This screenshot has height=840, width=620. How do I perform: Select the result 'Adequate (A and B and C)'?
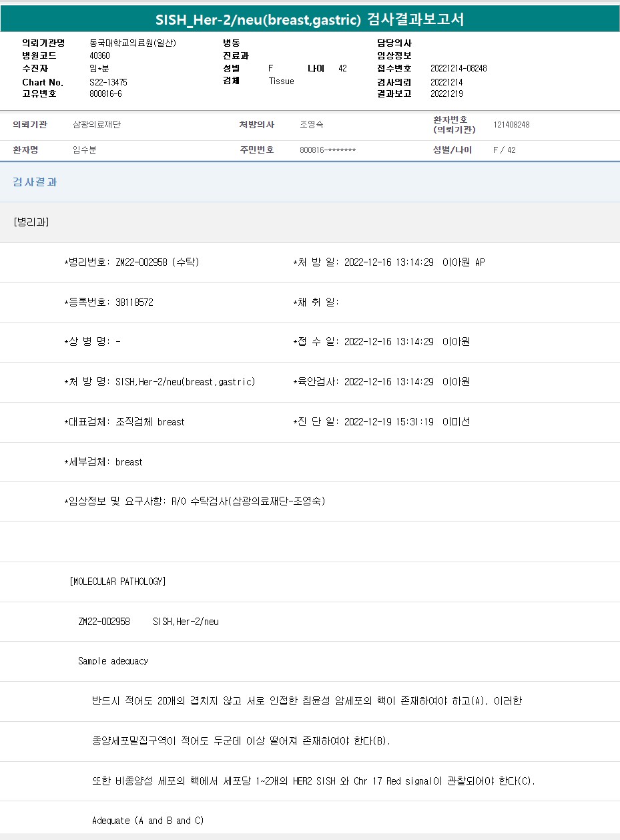[x=147, y=821]
